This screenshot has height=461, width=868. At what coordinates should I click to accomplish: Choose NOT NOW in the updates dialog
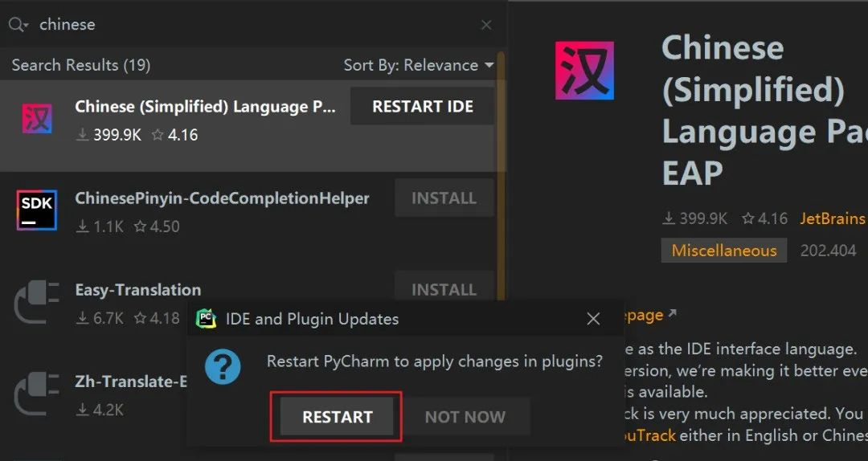point(465,416)
